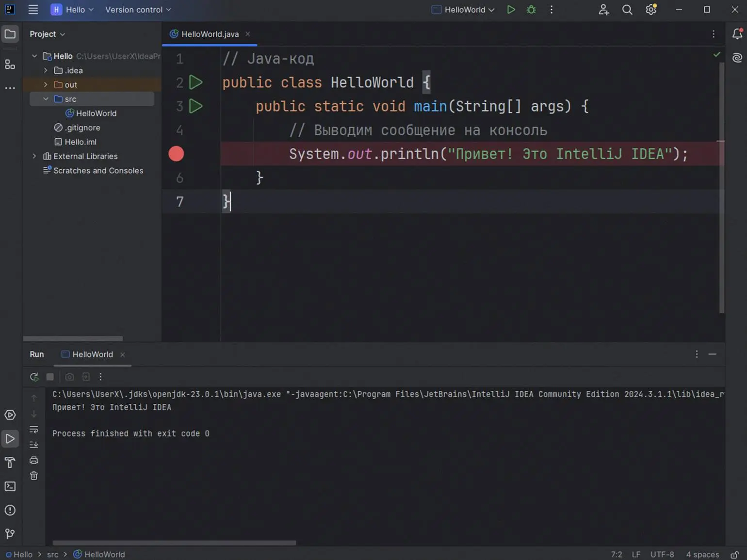Click run gutter arrow next to main method
747x560 pixels.
[195, 106]
